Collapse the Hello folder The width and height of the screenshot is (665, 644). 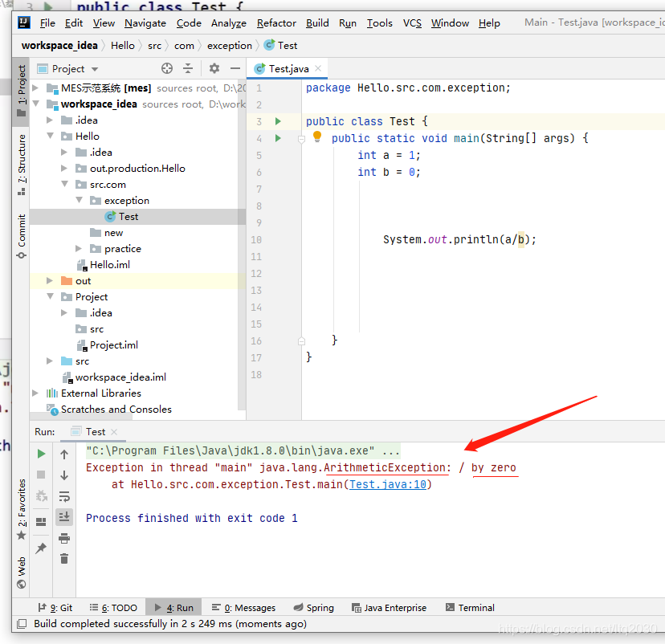tap(50, 136)
